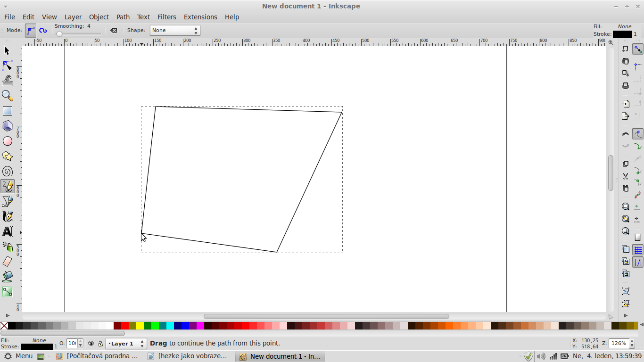Zoom to fit selection in window

(x=626, y=206)
